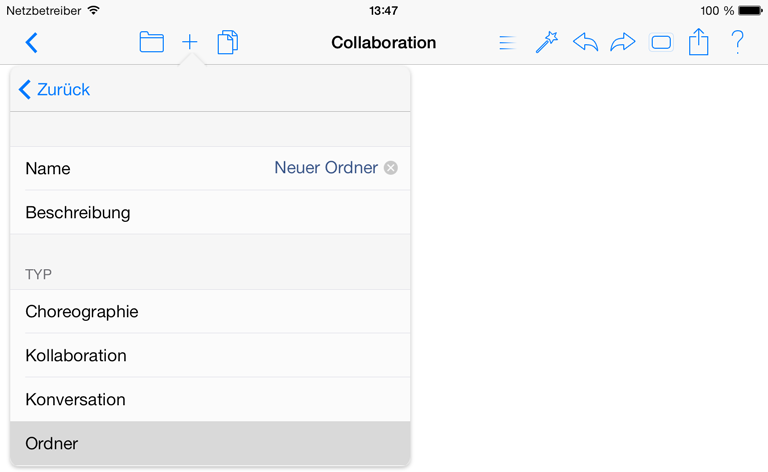Tap the Collaboration title in the toolbar
Screen dimensions: 768x472
tap(384, 43)
